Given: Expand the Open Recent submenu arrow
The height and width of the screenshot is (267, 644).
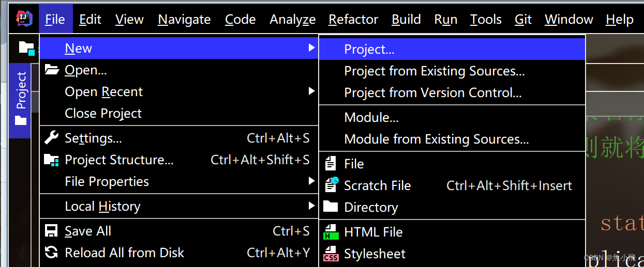Looking at the screenshot, I should coord(311,91).
